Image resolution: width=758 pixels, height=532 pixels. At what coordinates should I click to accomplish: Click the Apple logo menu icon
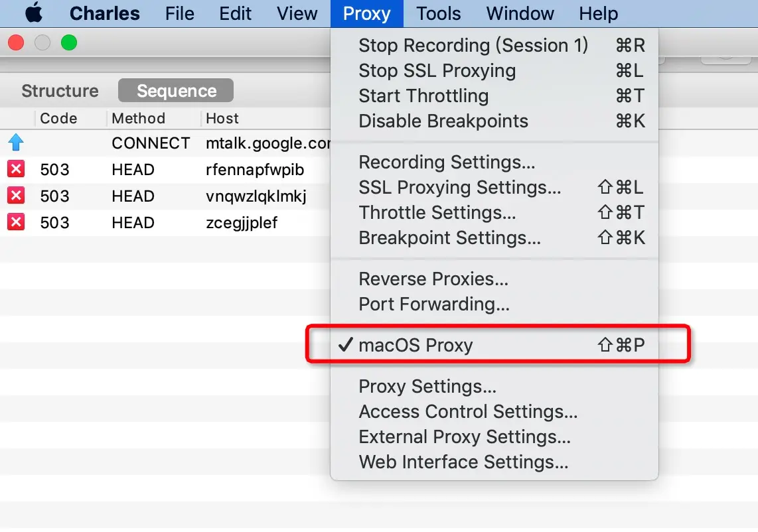click(33, 13)
